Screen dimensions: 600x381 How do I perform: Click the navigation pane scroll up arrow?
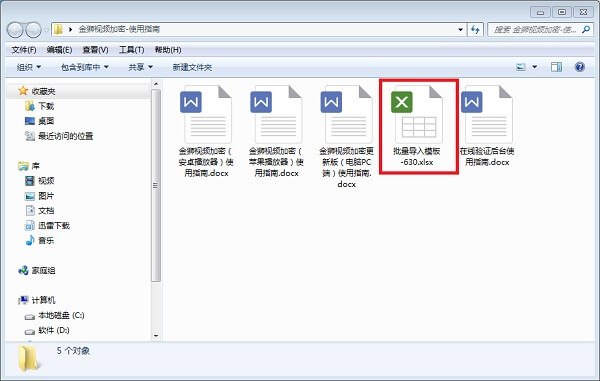click(x=156, y=83)
